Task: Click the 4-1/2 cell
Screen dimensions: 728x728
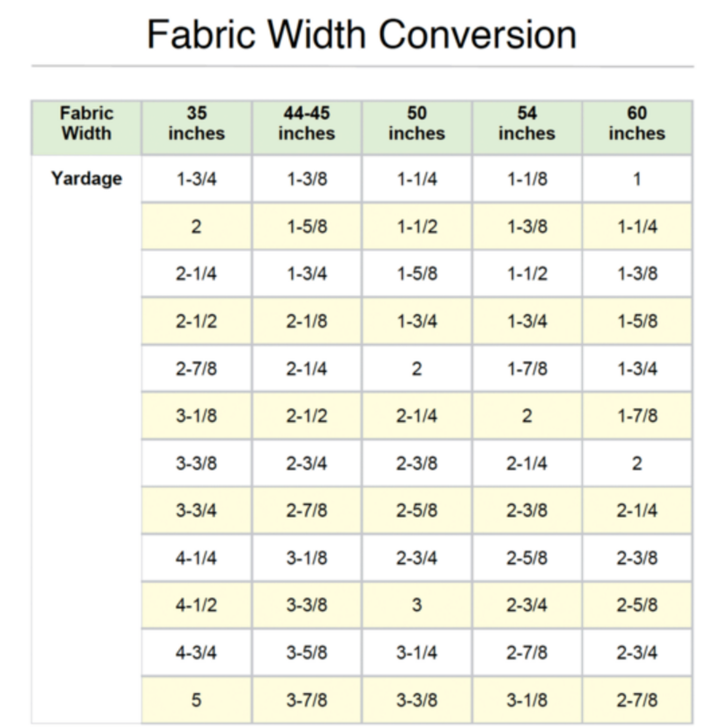Action: [x=196, y=605]
